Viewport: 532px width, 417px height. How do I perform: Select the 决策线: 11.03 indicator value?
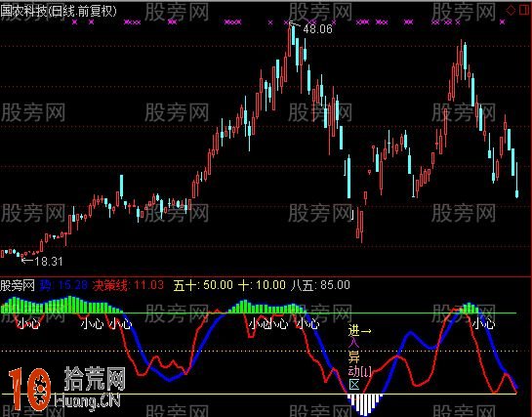point(128,285)
